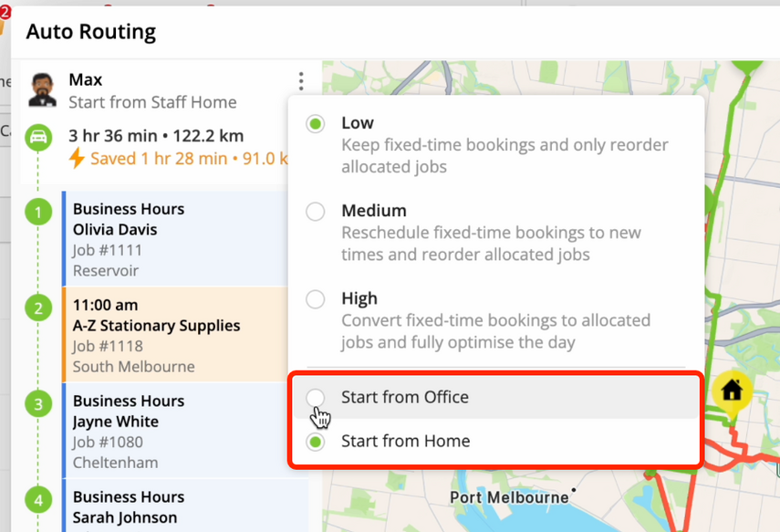Select stop number 1 circle marker

pyautogui.click(x=38, y=212)
